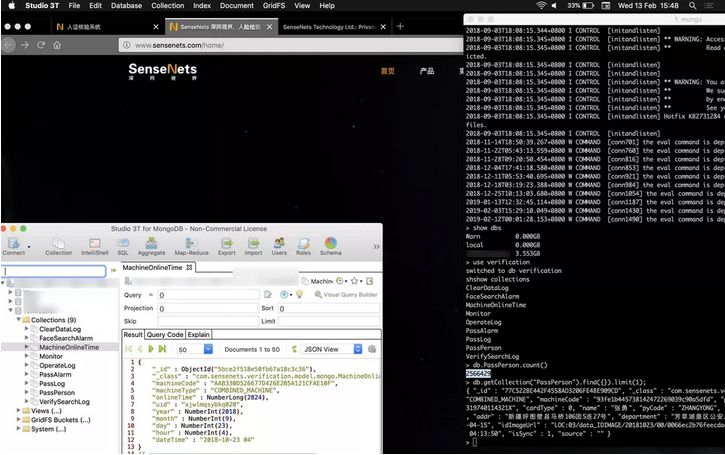Select the MachineOnlineTime collection in the tree
The height and width of the screenshot is (455, 725).
click(69, 347)
